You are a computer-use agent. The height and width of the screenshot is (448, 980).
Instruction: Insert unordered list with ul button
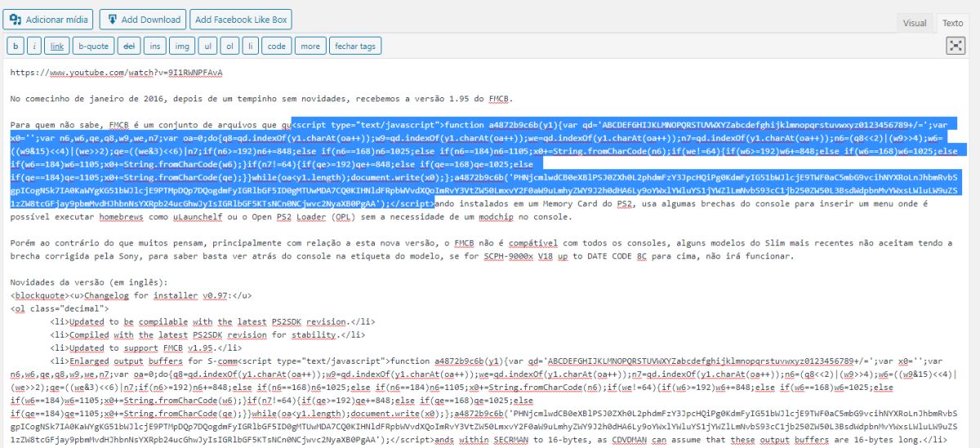(x=209, y=46)
